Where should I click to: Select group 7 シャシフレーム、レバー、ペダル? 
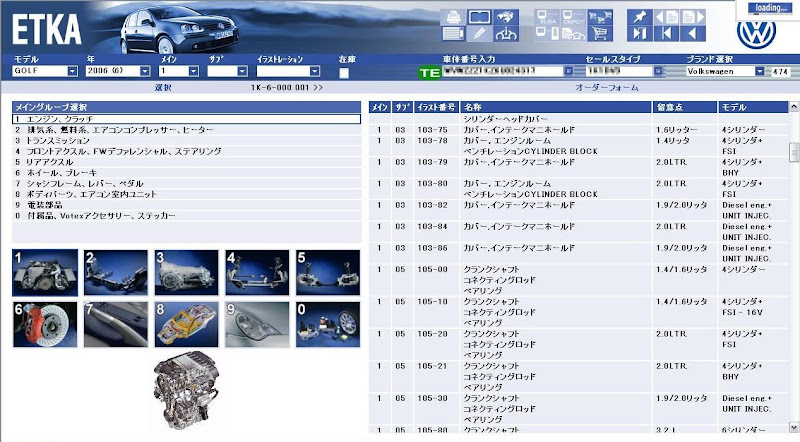tap(186, 183)
